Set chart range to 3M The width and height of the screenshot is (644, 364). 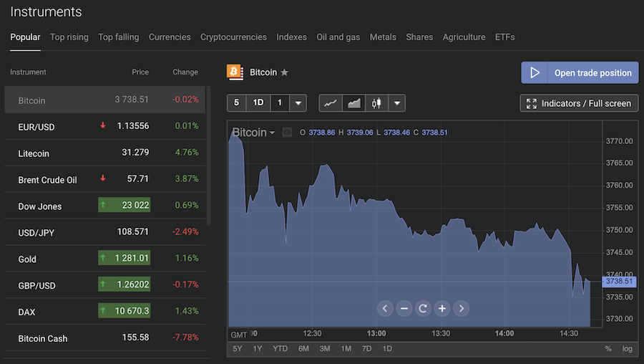(325, 349)
